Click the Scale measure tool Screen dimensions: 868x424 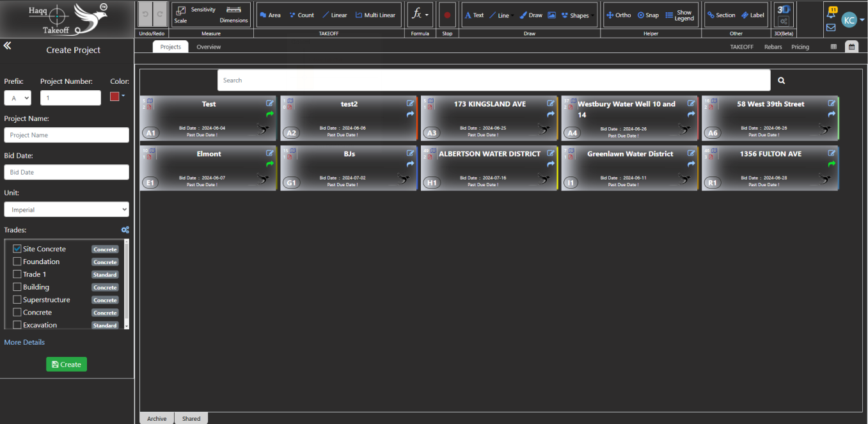click(181, 14)
